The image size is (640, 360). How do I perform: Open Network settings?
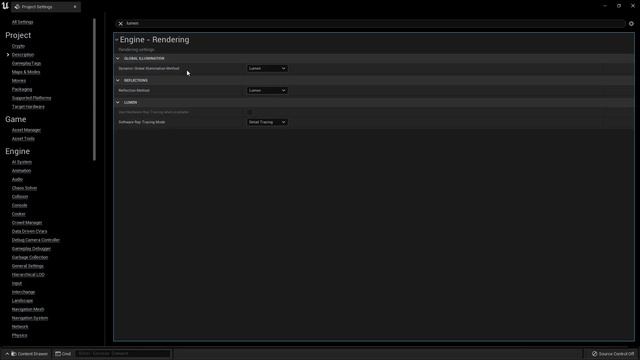tap(20, 327)
